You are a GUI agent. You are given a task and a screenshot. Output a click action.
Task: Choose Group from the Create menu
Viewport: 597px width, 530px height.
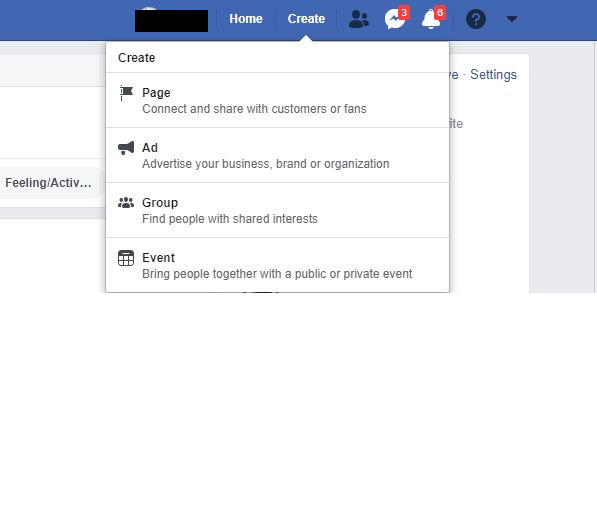277,210
